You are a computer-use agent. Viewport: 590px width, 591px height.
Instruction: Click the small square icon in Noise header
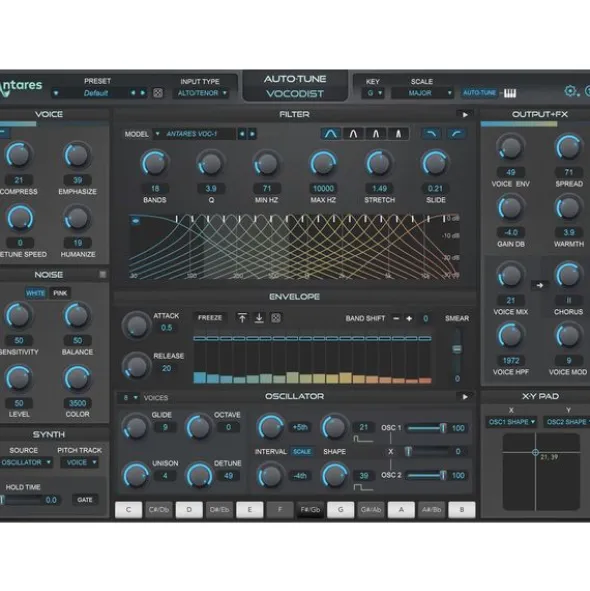[x=103, y=274]
